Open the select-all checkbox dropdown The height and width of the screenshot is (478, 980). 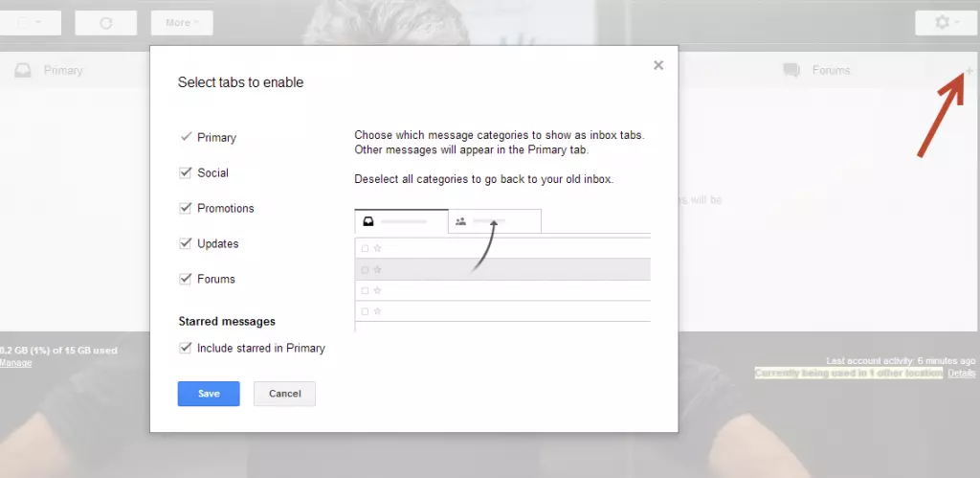(x=30, y=23)
